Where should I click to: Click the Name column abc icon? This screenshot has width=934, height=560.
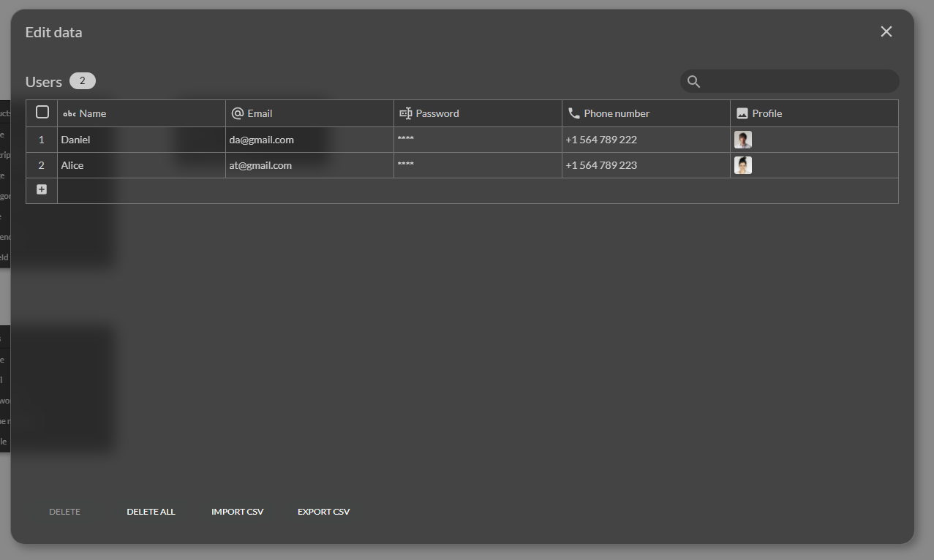pos(69,113)
